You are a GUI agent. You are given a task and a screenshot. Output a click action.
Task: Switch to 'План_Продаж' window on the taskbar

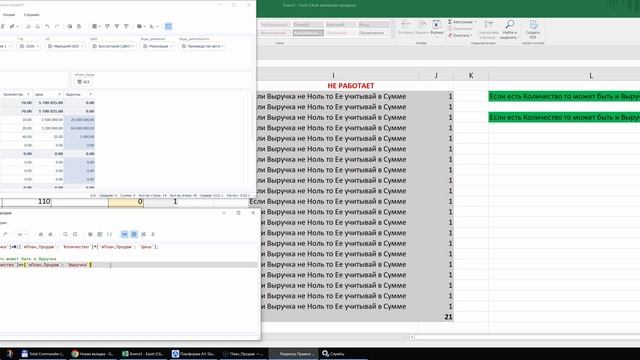pyautogui.click(x=244, y=353)
